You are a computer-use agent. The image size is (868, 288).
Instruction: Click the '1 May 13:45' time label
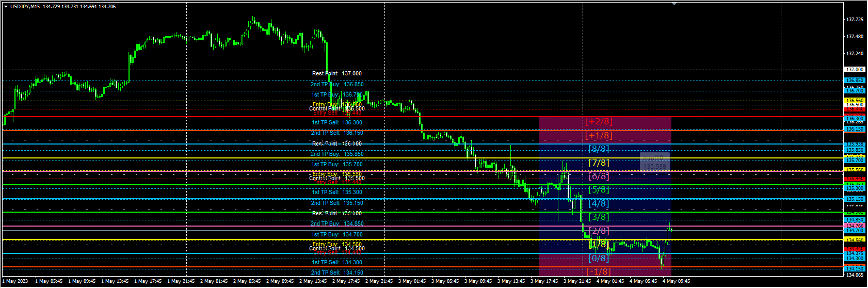point(115,282)
